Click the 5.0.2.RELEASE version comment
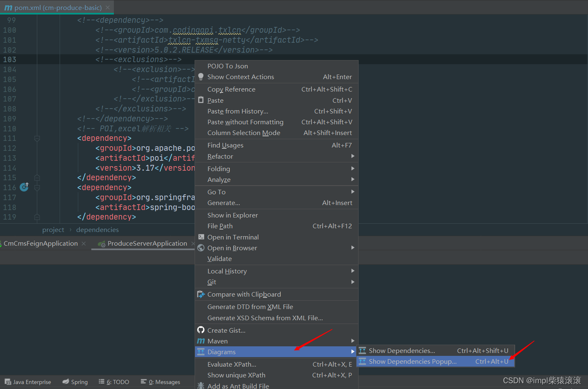Screen dimensions: 588x389 pos(184,50)
